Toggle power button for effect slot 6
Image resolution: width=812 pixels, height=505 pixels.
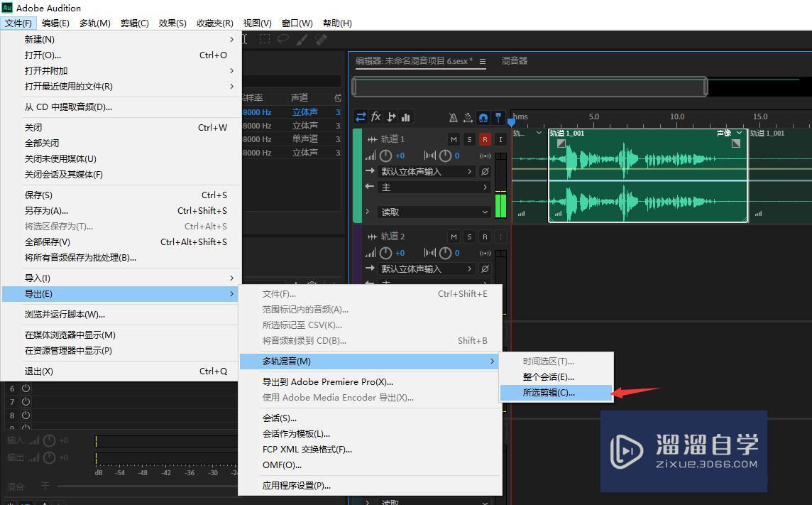click(26, 388)
